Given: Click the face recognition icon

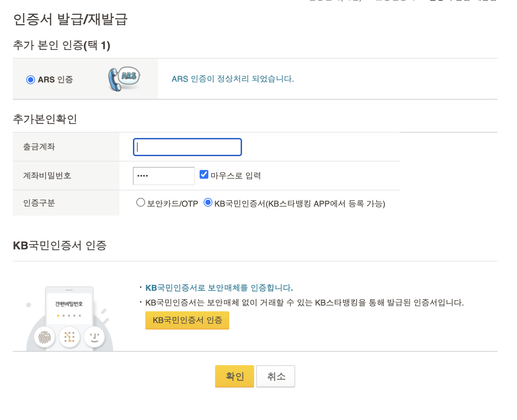Looking at the screenshot, I should pos(95,337).
